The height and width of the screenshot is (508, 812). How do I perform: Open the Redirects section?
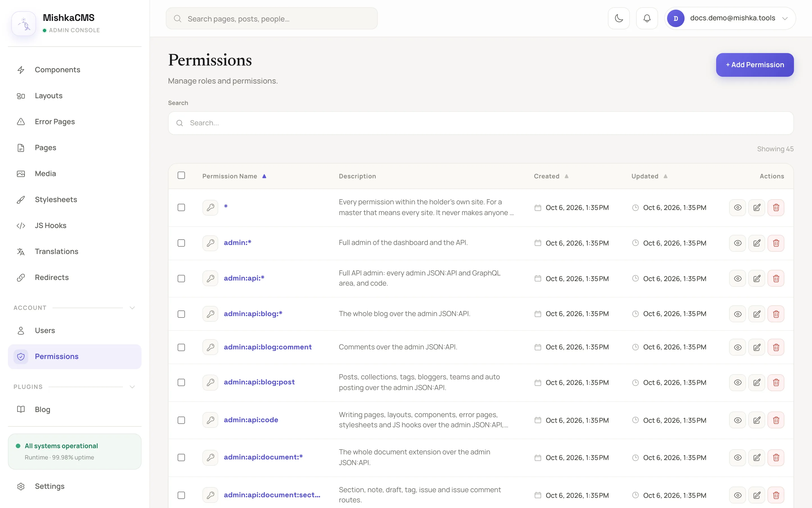pos(74,277)
